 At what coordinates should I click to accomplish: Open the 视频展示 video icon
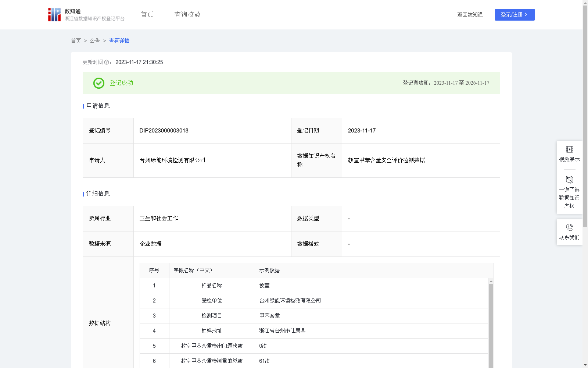[569, 149]
